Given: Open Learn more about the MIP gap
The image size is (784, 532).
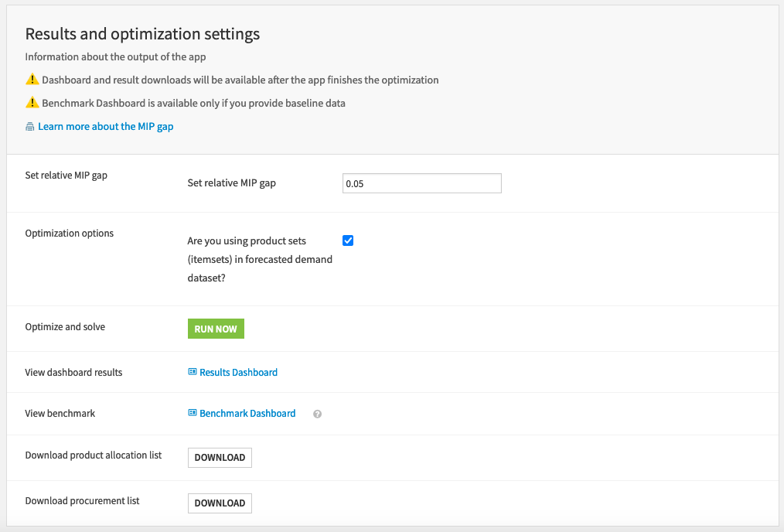Looking at the screenshot, I should [105, 127].
